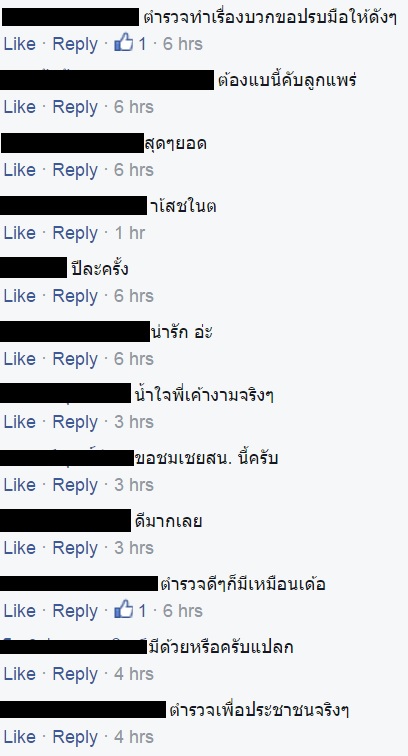Screen dimensions: 408x756
Task: Like the comment ตำรวจดีๆก็มีเหมือนเด้อ
Action: tap(20, 611)
